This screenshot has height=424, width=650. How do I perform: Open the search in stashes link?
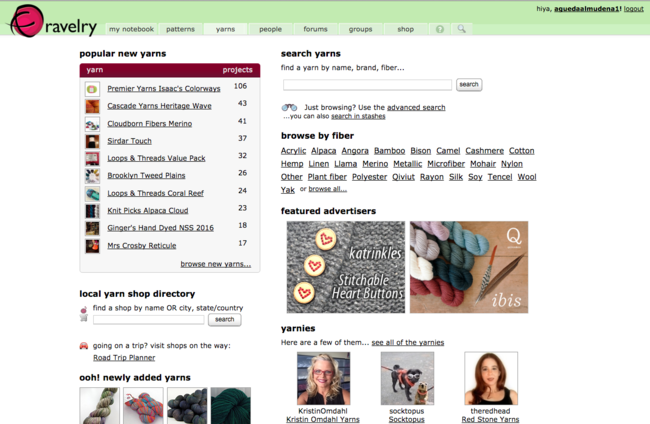pos(358,116)
